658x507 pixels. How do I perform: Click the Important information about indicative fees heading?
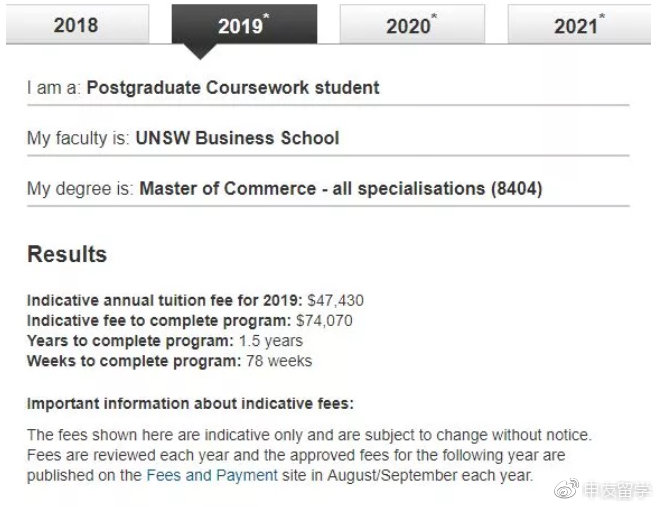click(x=191, y=404)
